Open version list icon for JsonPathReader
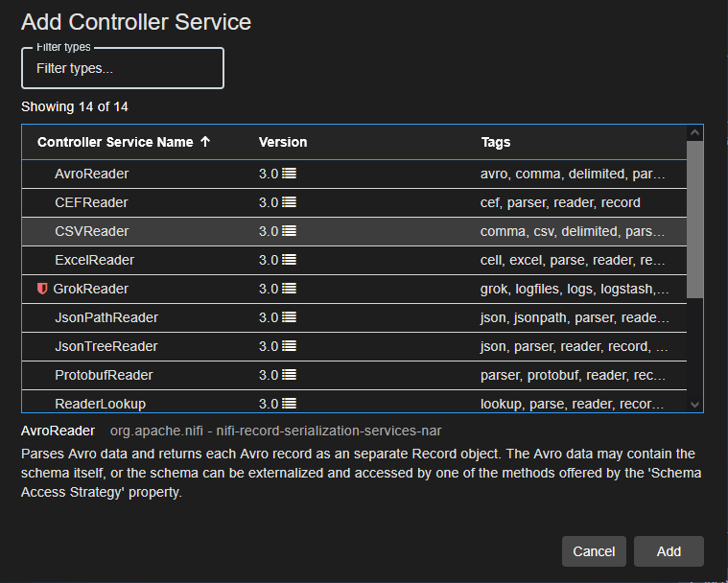The image size is (728, 583). 289,317
